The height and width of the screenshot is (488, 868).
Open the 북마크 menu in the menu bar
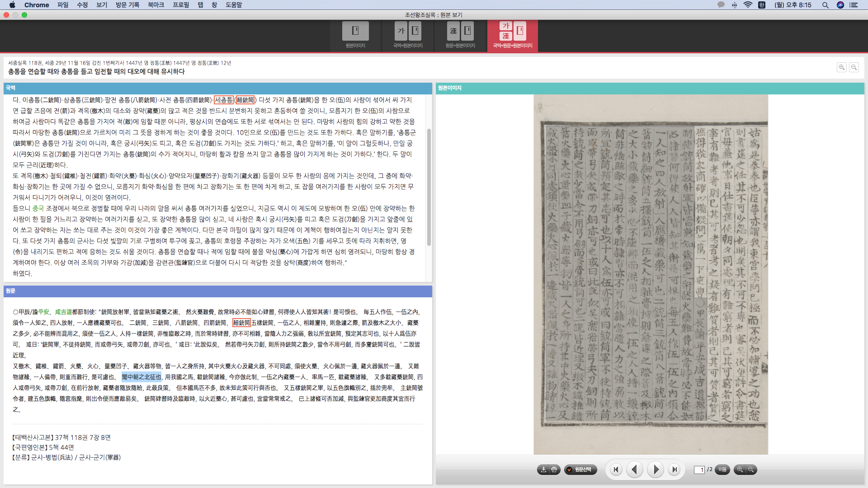[156, 5]
